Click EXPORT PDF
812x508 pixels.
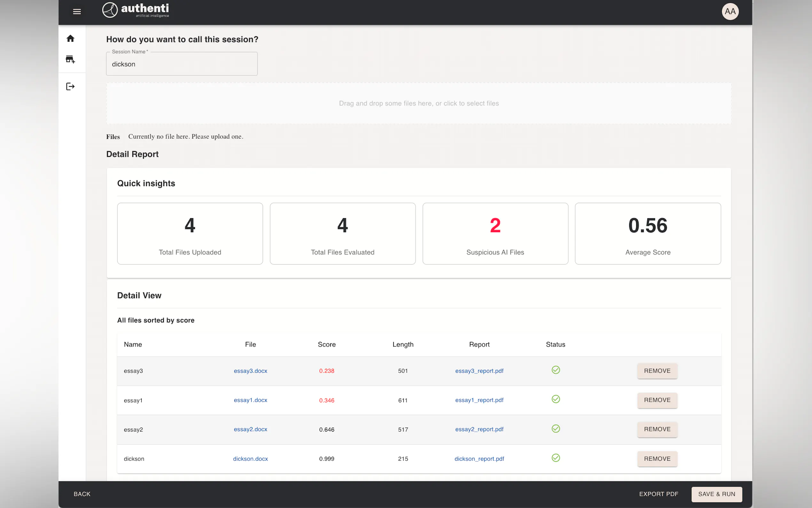658,494
